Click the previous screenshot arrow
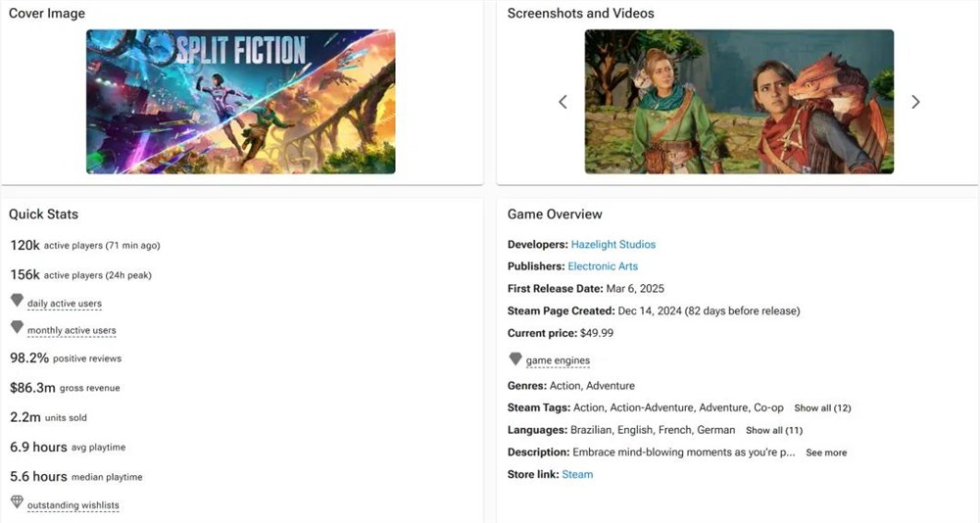This screenshot has height=523, width=980. click(x=563, y=102)
